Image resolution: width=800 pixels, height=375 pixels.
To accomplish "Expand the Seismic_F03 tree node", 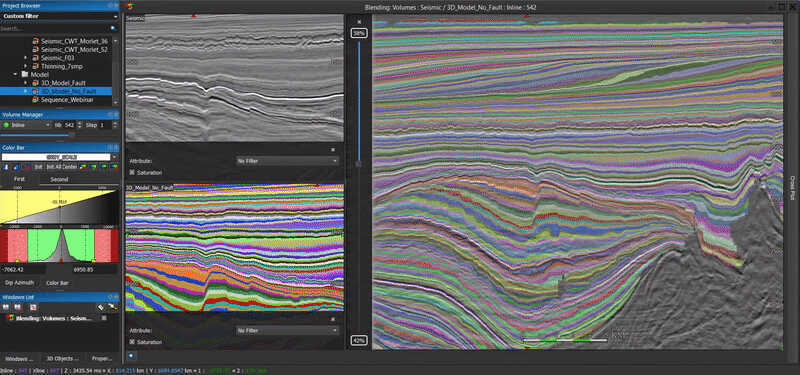I will pyautogui.click(x=26, y=58).
